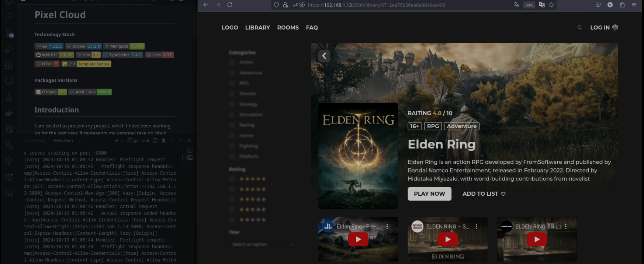Open Run and Debug view in VS Code

[9, 49]
